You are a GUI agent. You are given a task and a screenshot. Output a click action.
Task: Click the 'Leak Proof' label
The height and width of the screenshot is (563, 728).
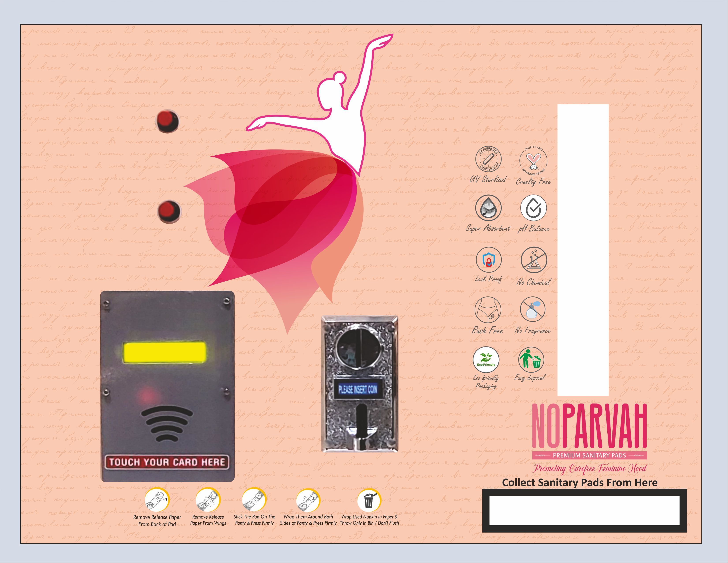coord(488,279)
